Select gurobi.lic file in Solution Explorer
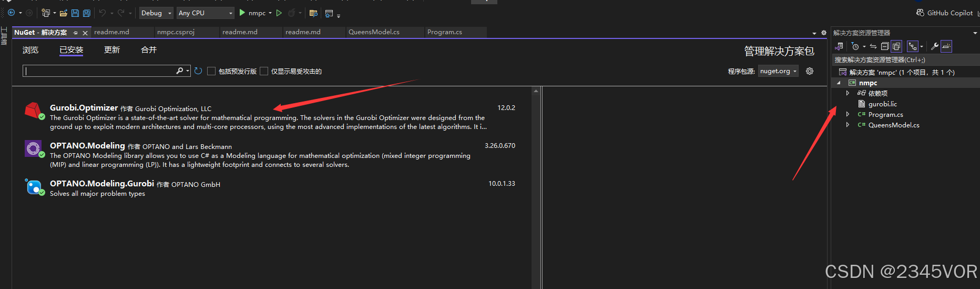Image resolution: width=980 pixels, height=289 pixels. 883,104
